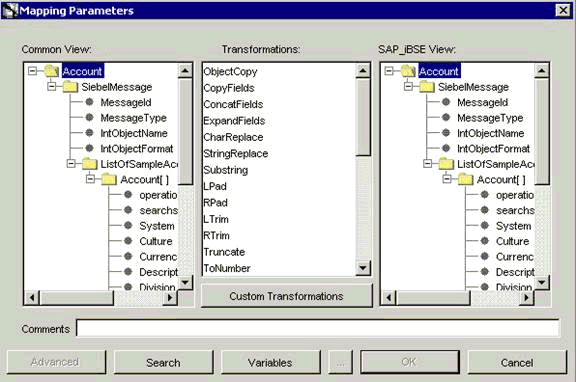The width and height of the screenshot is (576, 382).
Task: Select Culture field in Common View
Action: pyautogui.click(x=156, y=241)
